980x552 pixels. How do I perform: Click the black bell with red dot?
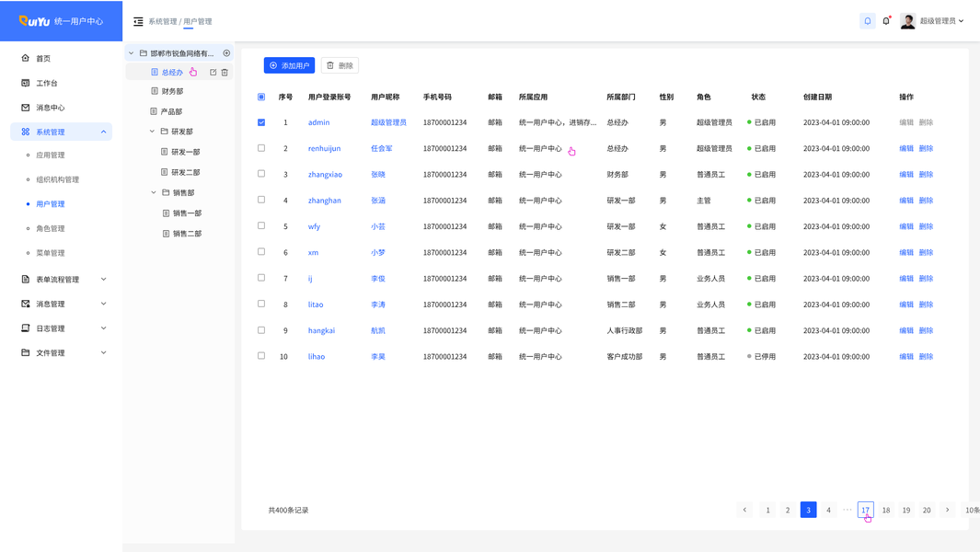(x=886, y=20)
